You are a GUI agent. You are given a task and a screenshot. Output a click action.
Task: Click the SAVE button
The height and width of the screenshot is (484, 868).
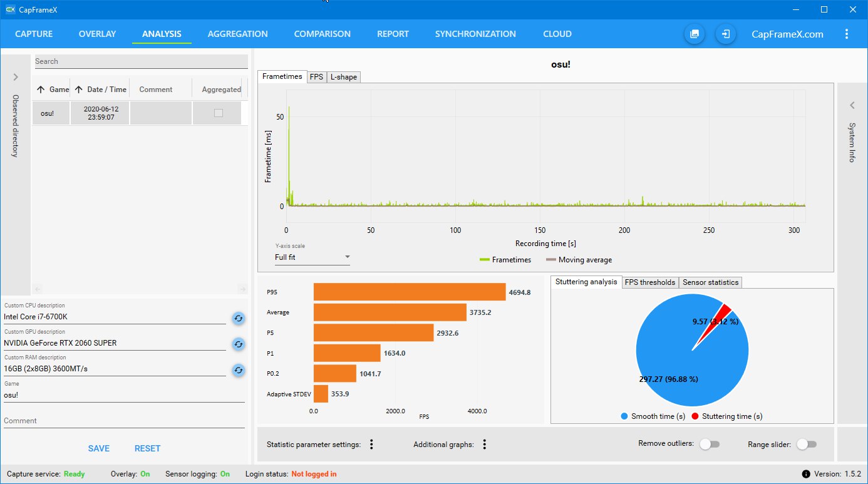(99, 448)
